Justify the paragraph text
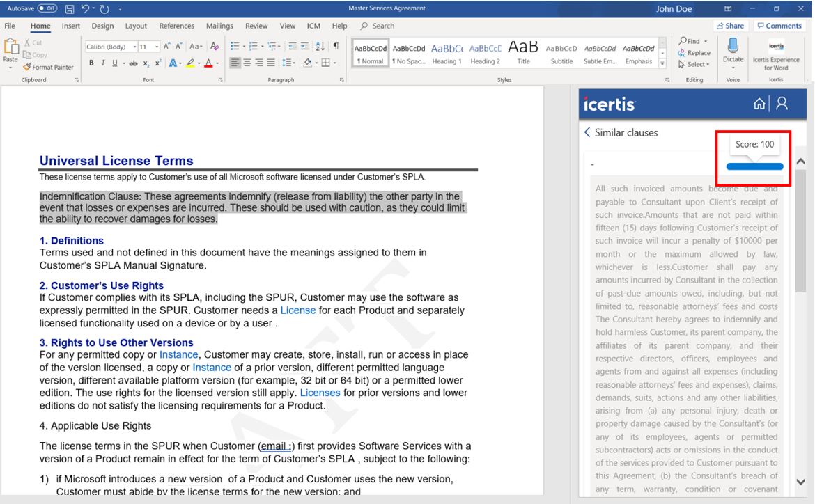This screenshot has width=815, height=504. pyautogui.click(x=271, y=63)
